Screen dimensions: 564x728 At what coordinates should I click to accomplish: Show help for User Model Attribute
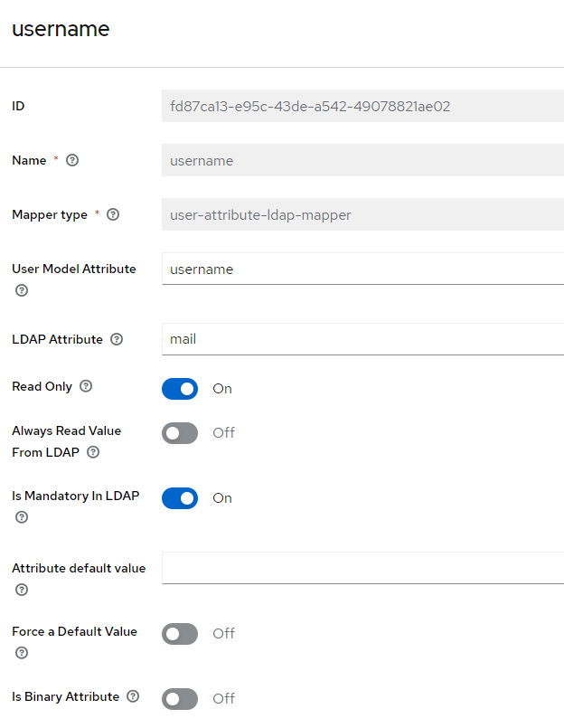[x=22, y=290]
